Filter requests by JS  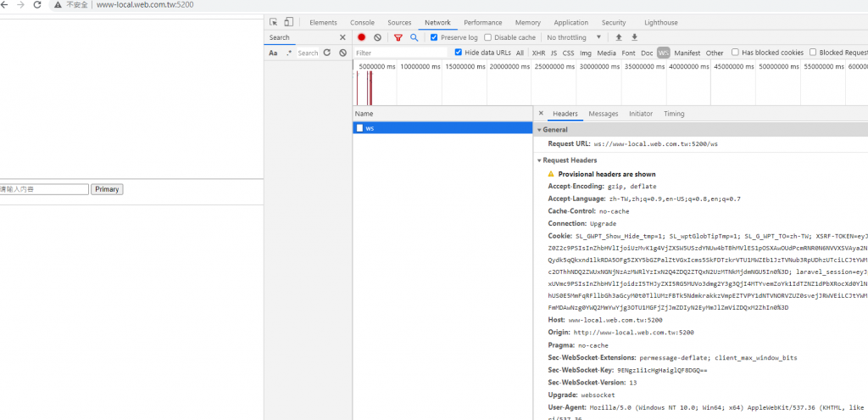click(x=554, y=53)
